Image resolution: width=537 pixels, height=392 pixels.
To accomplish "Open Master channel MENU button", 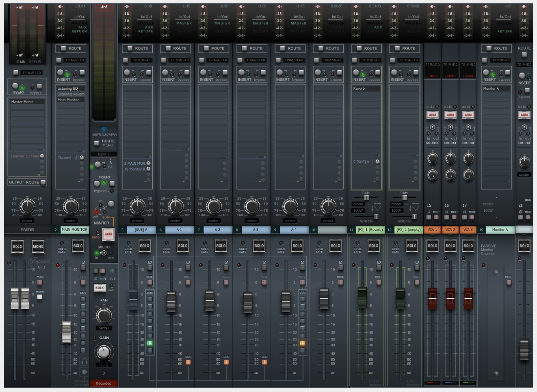I will coord(40,297).
